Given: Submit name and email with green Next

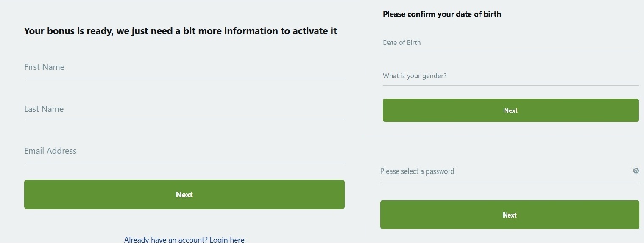Looking at the screenshot, I should 184,194.
